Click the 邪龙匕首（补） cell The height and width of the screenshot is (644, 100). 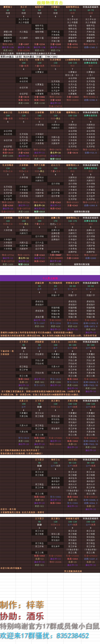72,75
